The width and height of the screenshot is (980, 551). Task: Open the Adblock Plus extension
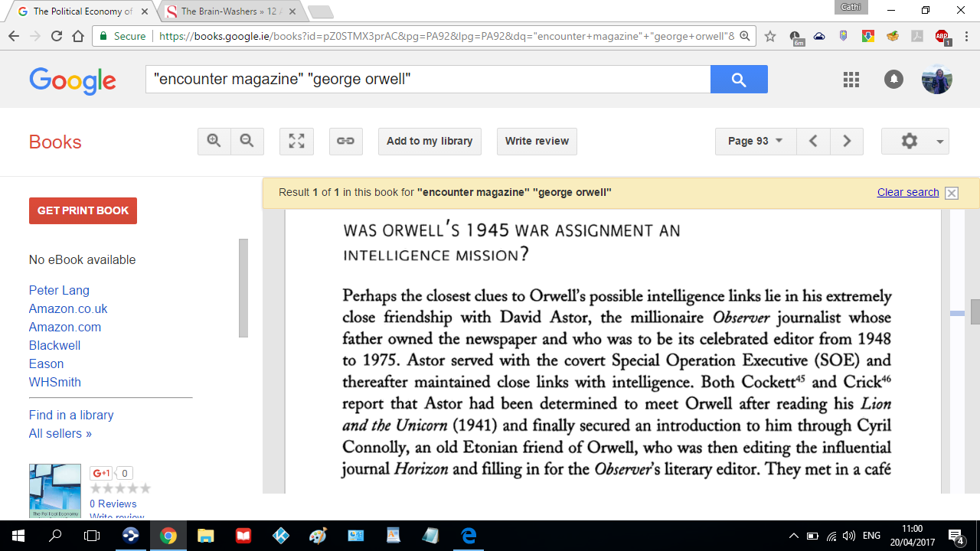pos(942,37)
